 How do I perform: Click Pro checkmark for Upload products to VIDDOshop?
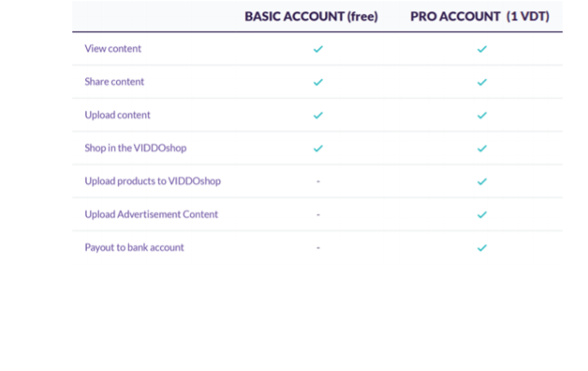coord(481,181)
